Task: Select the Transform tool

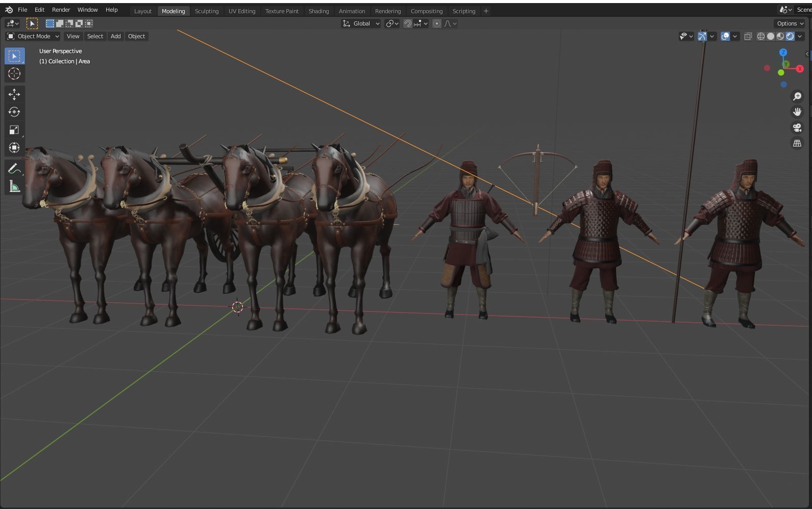Action: [x=14, y=148]
